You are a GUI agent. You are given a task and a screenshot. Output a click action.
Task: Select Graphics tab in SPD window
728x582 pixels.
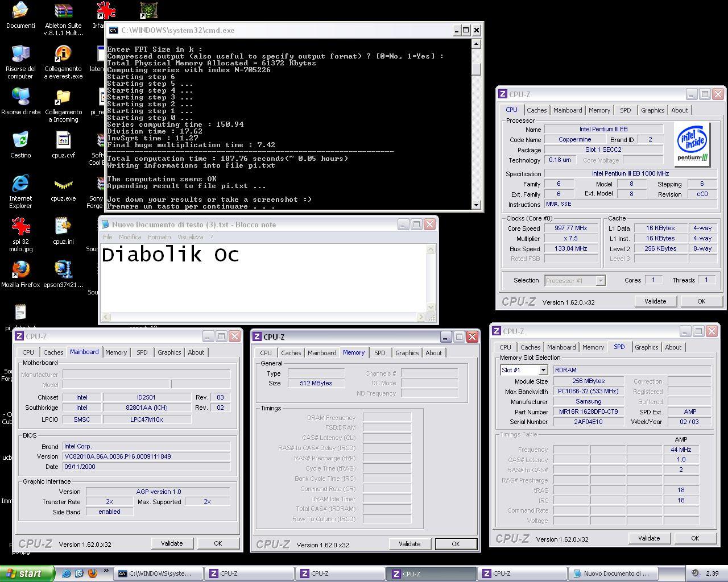click(x=646, y=347)
